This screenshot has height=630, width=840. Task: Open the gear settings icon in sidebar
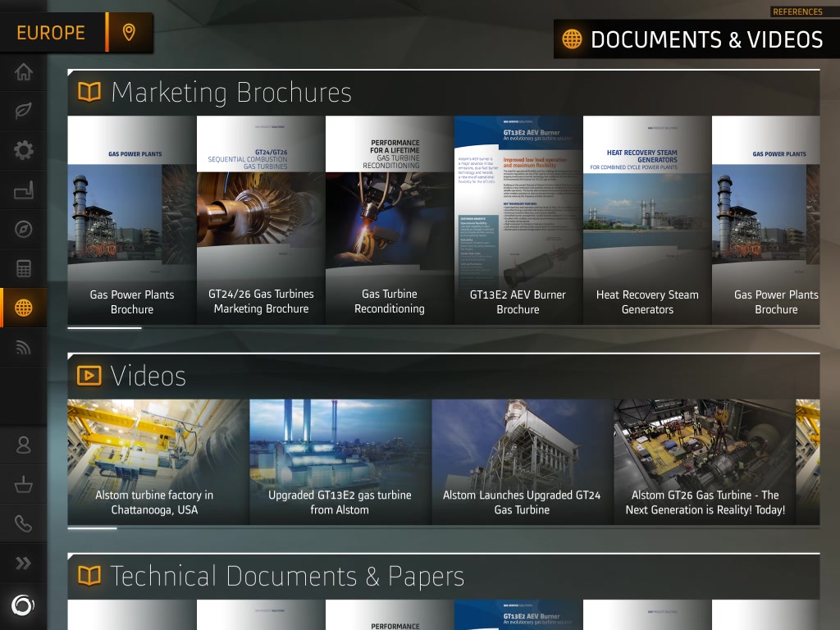click(x=24, y=151)
